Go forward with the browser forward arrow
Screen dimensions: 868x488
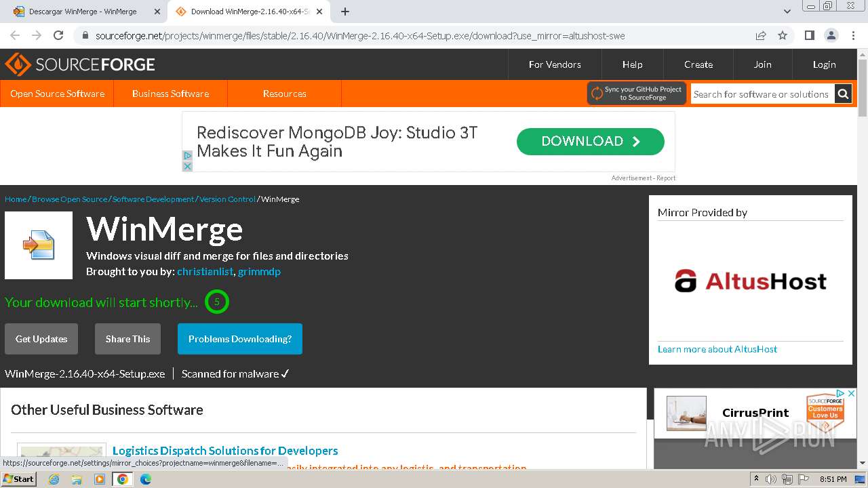pyautogui.click(x=37, y=35)
